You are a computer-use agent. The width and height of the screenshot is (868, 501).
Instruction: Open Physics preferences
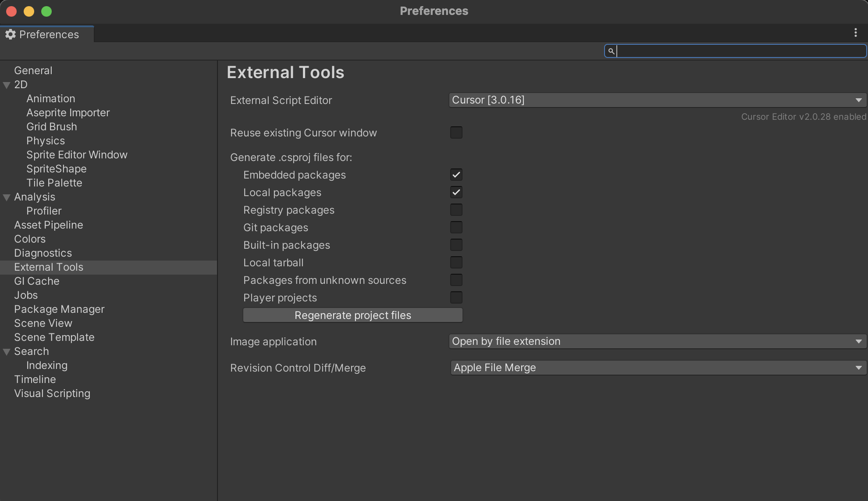(x=46, y=140)
